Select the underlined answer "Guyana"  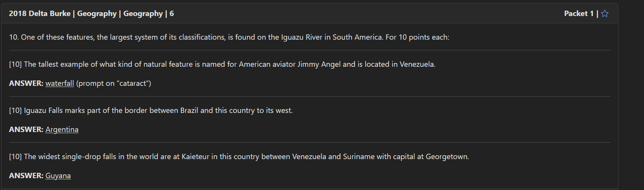pyautogui.click(x=58, y=176)
